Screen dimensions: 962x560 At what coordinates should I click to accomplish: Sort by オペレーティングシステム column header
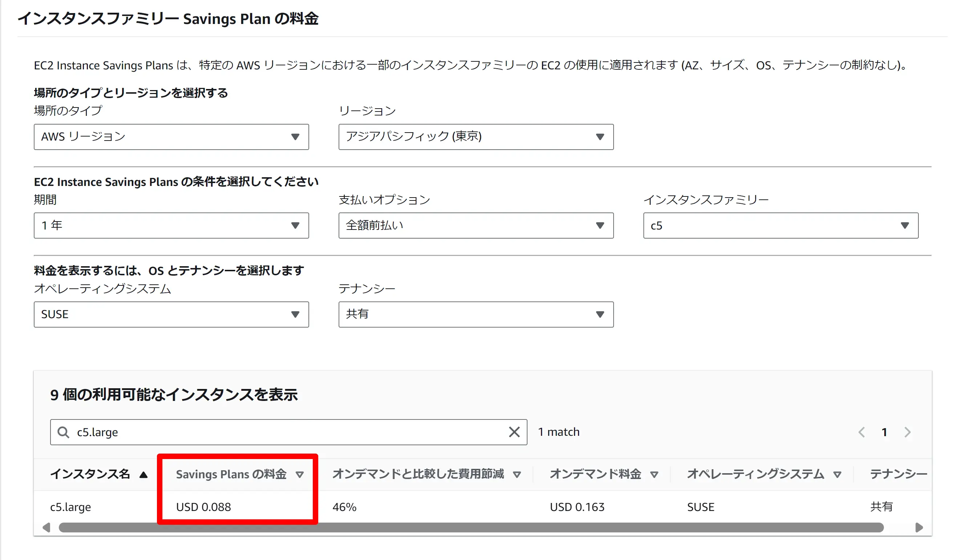(x=756, y=474)
